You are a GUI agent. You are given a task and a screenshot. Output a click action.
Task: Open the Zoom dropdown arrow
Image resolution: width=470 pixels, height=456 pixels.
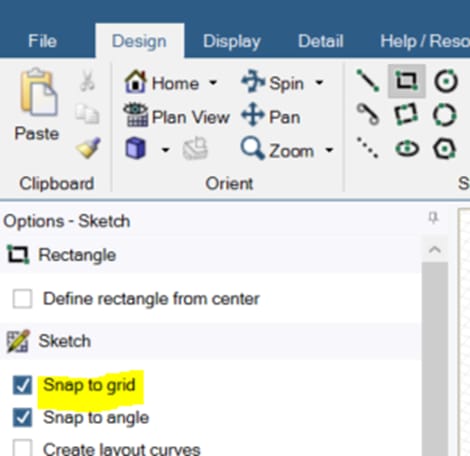point(329,150)
